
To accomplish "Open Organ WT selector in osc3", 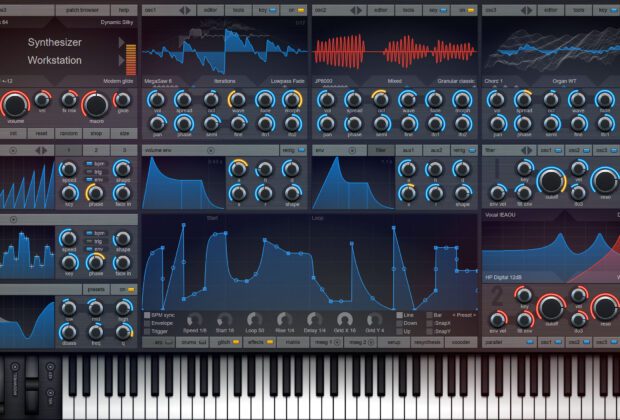I will [x=563, y=81].
